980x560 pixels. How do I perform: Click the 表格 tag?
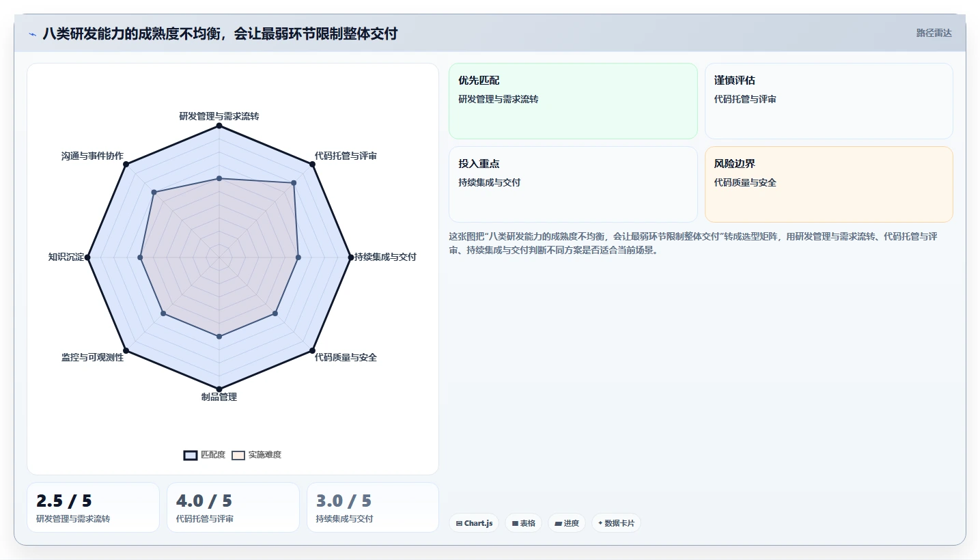[524, 523]
